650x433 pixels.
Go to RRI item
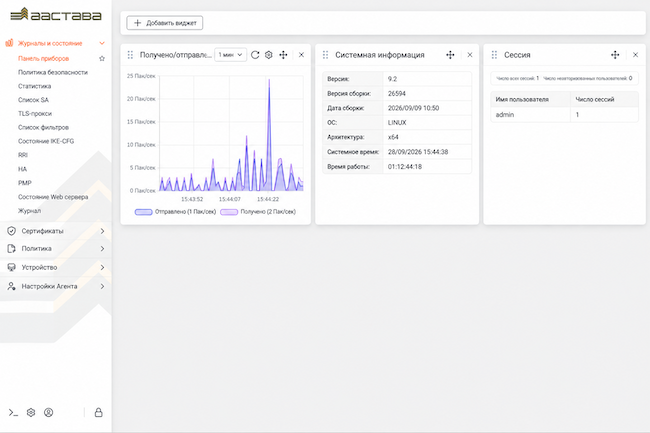(x=23, y=155)
